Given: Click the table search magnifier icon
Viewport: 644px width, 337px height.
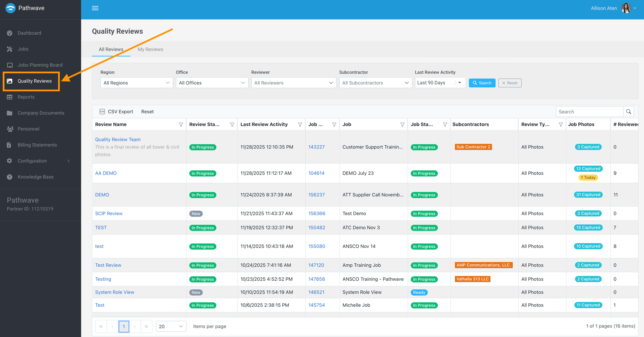Looking at the screenshot, I should 629,111.
